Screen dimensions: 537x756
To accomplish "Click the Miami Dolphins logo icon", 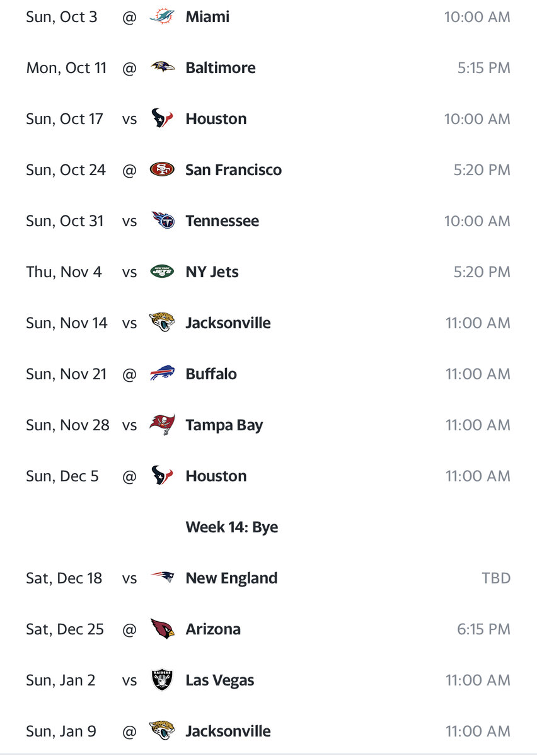I will coord(162,17).
